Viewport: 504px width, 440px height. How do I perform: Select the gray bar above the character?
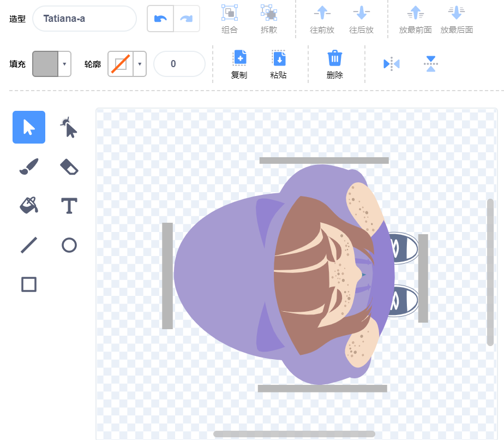coord(324,160)
